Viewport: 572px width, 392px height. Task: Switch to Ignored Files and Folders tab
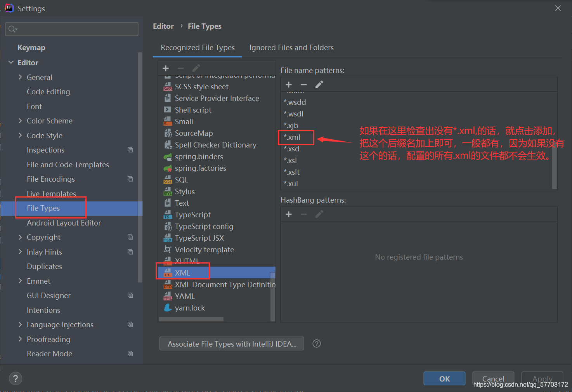291,47
